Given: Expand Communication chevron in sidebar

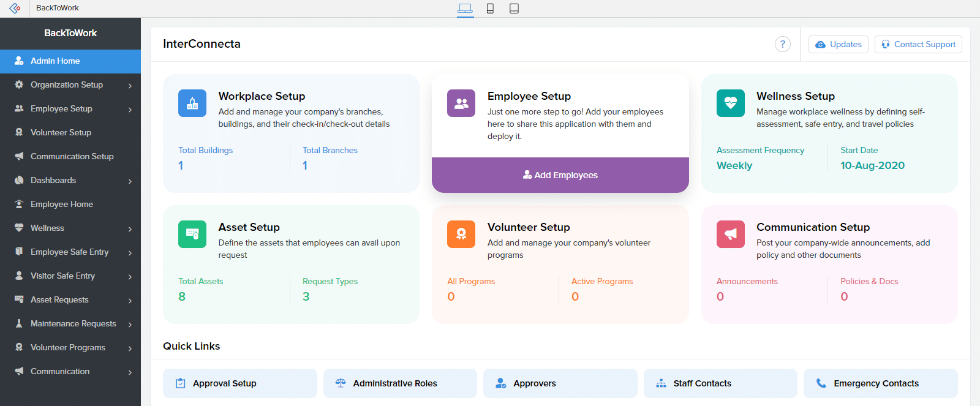Looking at the screenshot, I should [130, 372].
